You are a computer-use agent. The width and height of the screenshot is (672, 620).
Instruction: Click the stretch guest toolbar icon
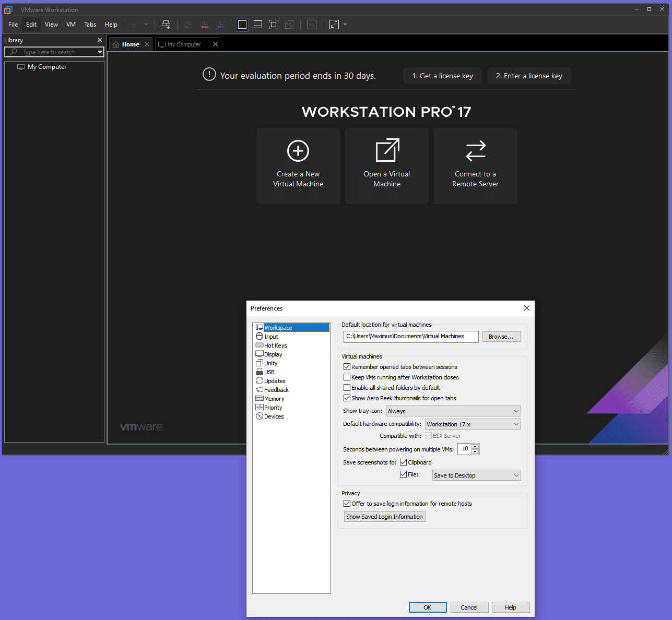click(x=334, y=25)
